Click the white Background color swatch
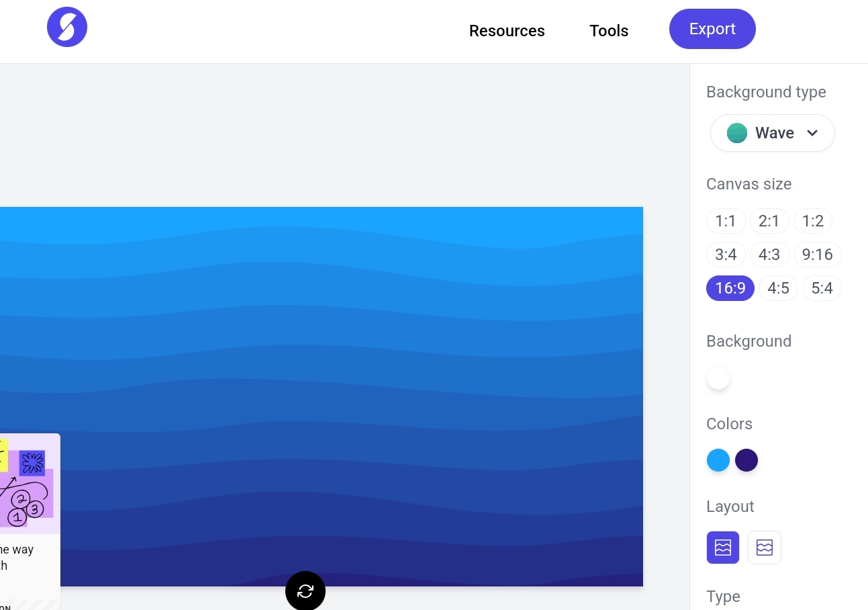The width and height of the screenshot is (868, 610). pos(718,378)
